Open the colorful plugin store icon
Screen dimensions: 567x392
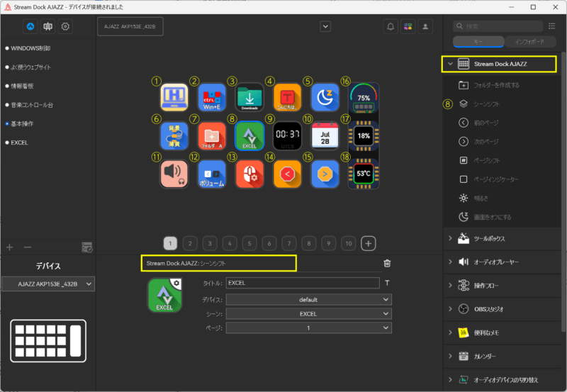pyautogui.click(x=408, y=26)
